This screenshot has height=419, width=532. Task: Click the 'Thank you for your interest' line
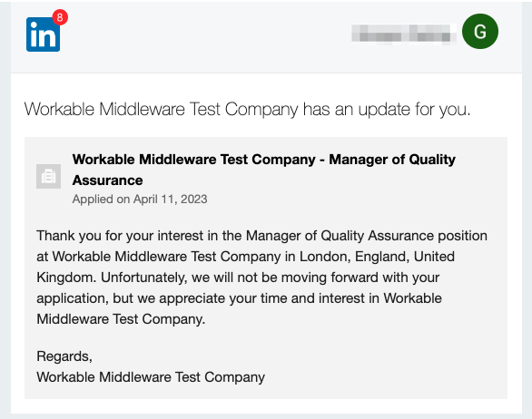click(x=261, y=236)
